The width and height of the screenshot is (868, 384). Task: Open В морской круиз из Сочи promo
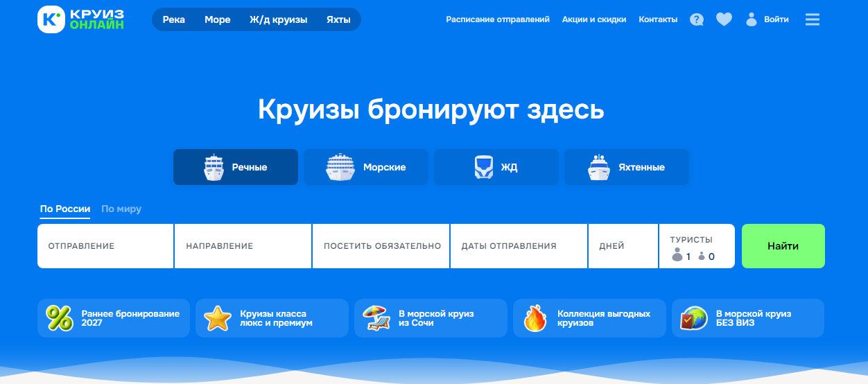click(431, 318)
